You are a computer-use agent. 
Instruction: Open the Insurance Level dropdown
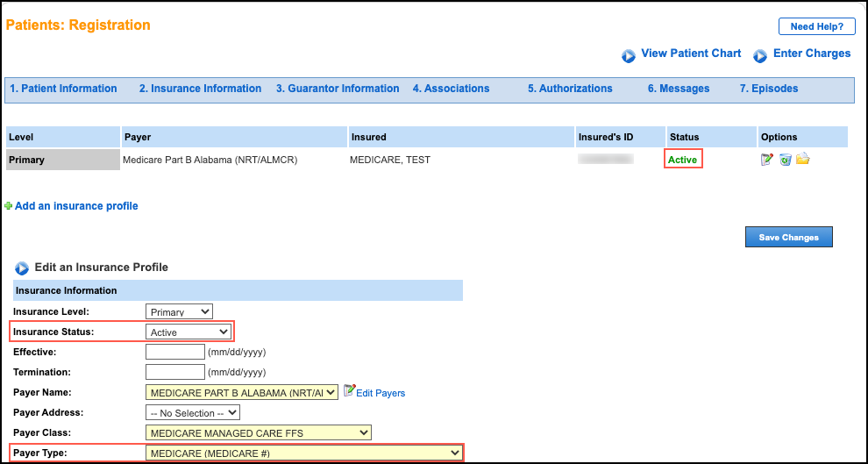(x=179, y=311)
